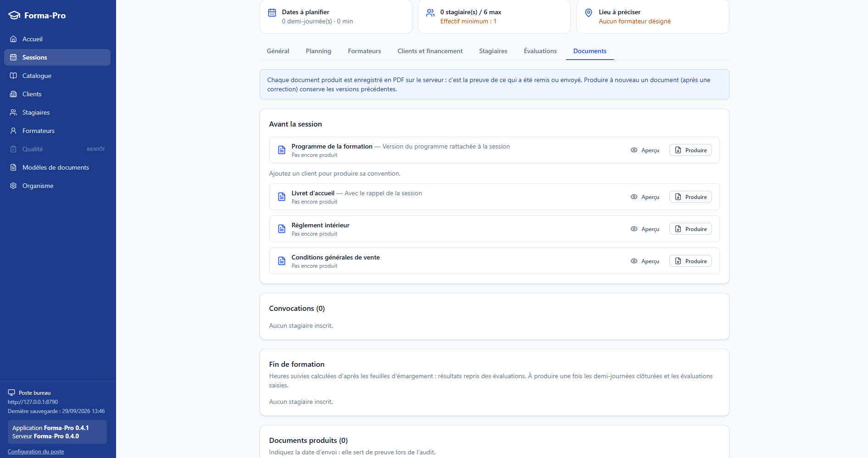
Task: Click the document icon of Règlement intérieur
Action: coord(282,229)
